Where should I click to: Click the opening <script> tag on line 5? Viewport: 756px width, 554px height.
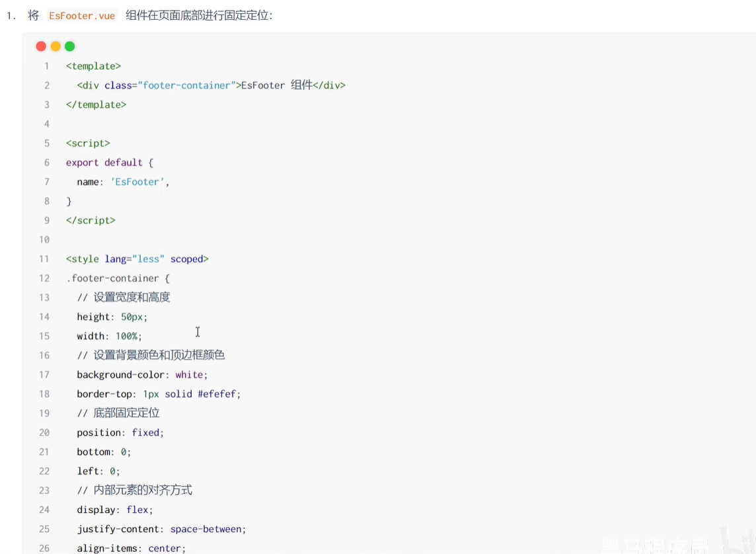(x=89, y=143)
